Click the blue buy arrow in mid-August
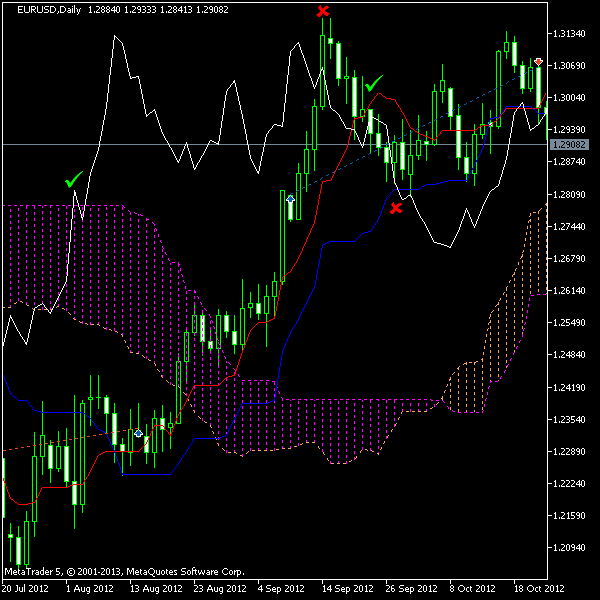The height and width of the screenshot is (600, 600). click(138, 433)
